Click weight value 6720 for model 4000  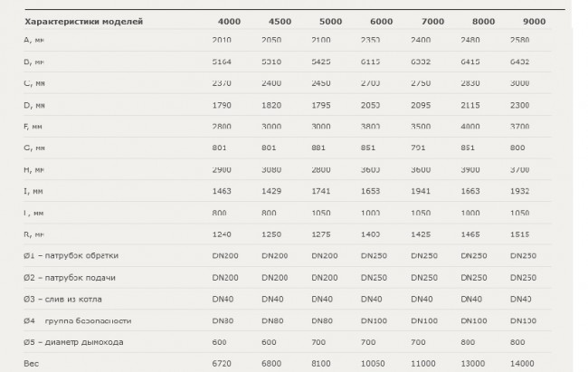(x=222, y=363)
